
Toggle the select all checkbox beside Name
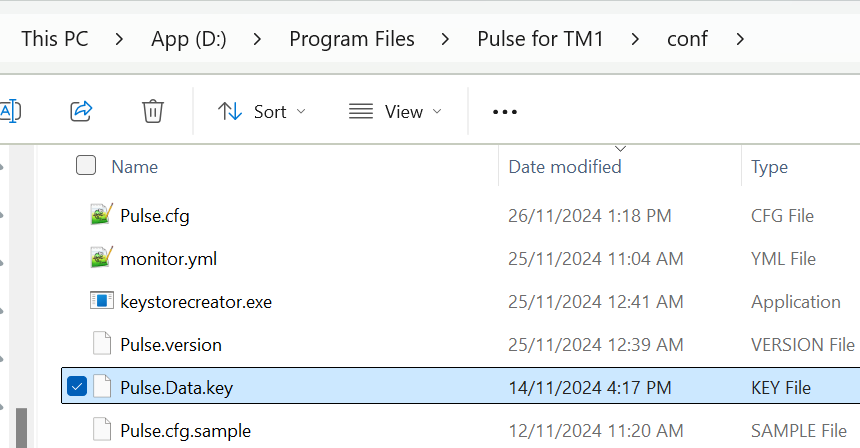(x=86, y=166)
